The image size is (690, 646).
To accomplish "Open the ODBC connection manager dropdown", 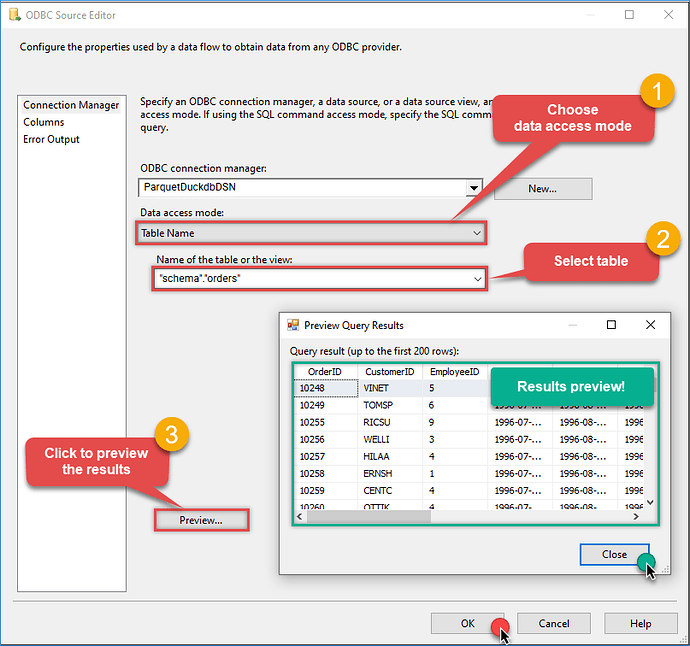I will [x=474, y=187].
